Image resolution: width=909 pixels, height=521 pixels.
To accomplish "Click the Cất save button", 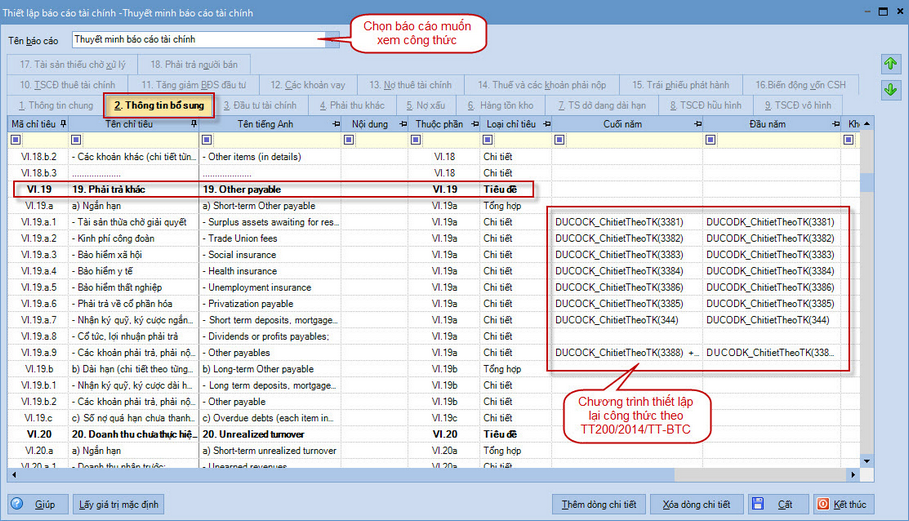I will [x=777, y=504].
